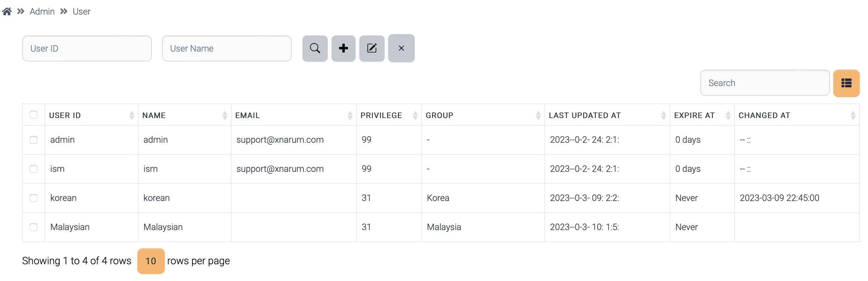The image size is (868, 281).
Task: Toggle the select-all header checkbox
Action: click(34, 115)
